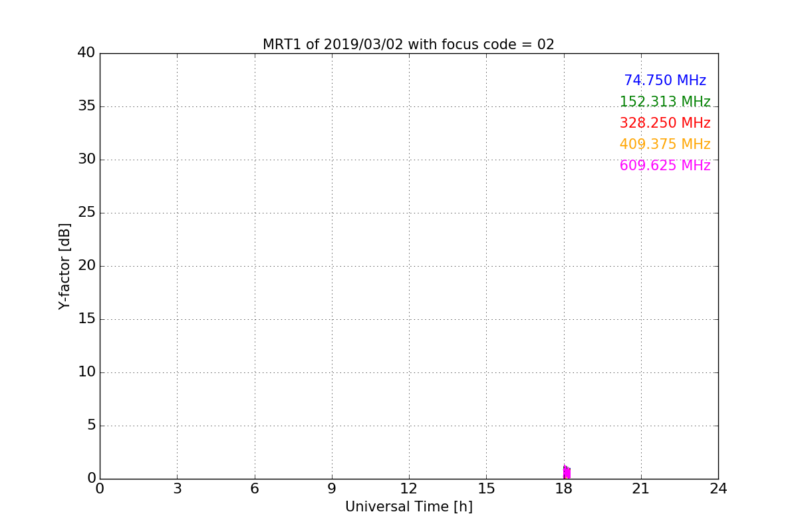Image resolution: width=798 pixels, height=532 pixels.
Task: Click the y-axis tick label 15
Action: pyautogui.click(x=86, y=319)
